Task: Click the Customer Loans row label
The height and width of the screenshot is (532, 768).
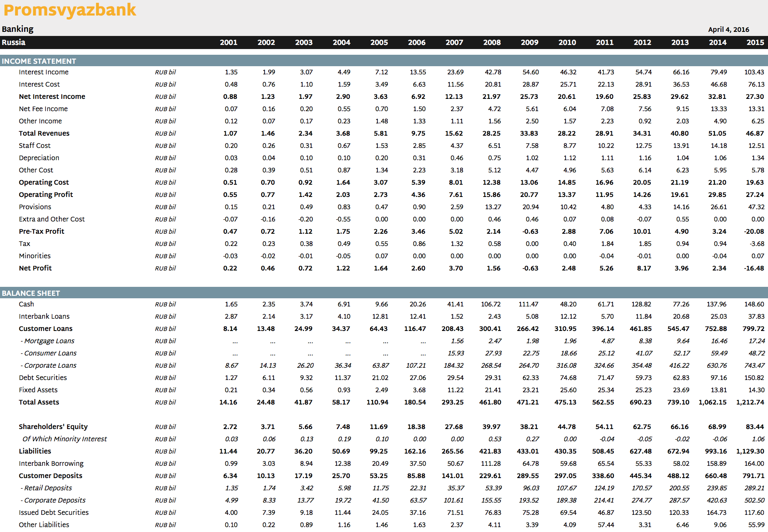Action: pyautogui.click(x=46, y=329)
